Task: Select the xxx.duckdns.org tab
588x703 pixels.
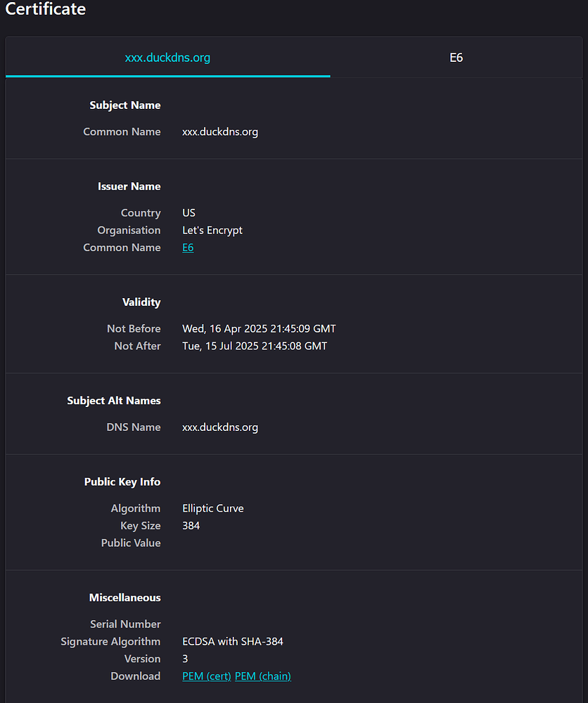Action: point(167,58)
